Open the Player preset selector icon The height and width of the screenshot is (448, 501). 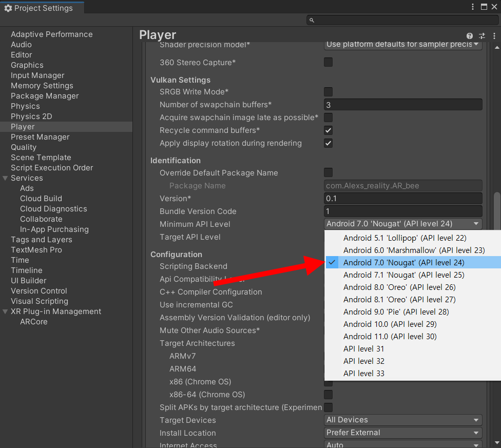(x=482, y=36)
